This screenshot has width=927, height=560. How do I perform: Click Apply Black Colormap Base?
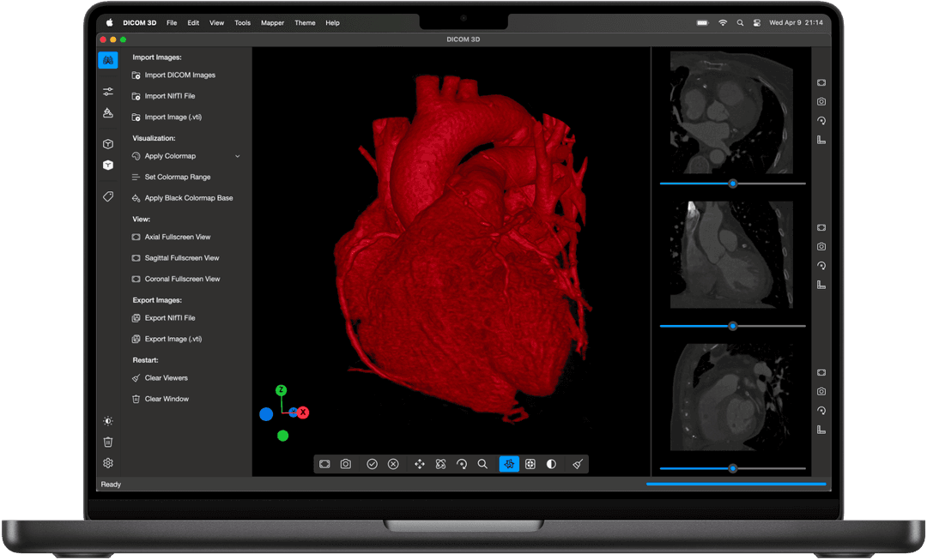coord(189,198)
